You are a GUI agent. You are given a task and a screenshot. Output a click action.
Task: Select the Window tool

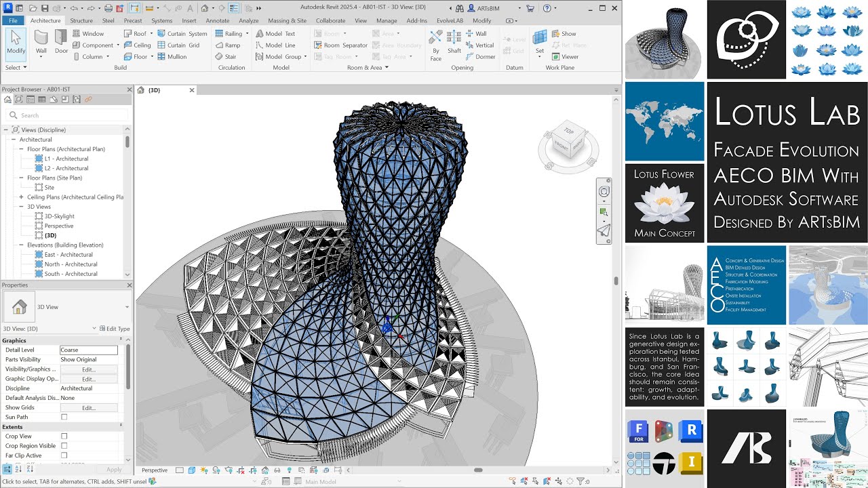coord(88,33)
